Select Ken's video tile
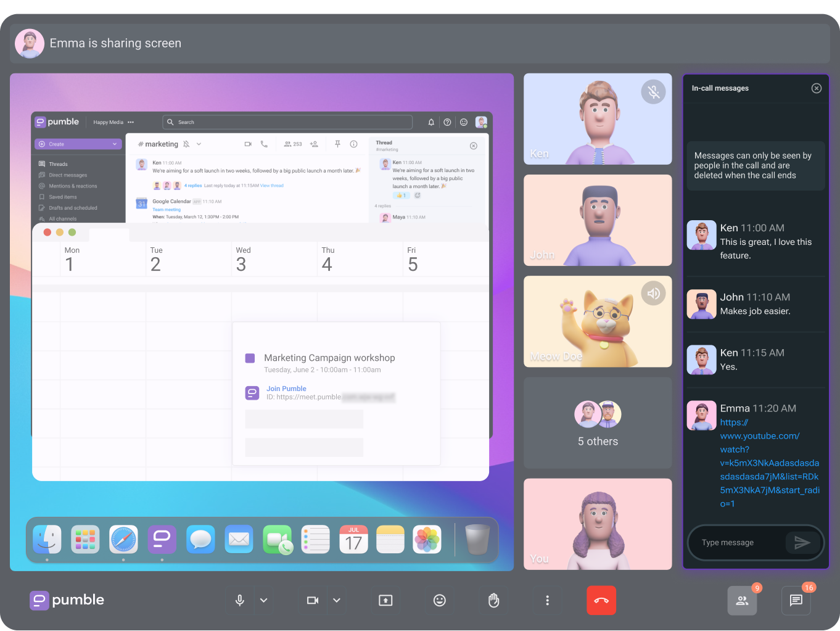The width and height of the screenshot is (840, 631). click(x=598, y=119)
